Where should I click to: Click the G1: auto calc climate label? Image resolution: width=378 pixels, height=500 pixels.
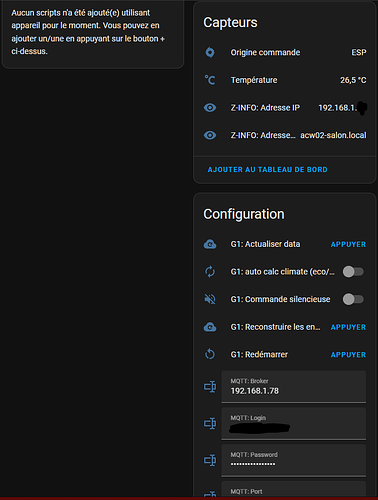[x=282, y=272]
